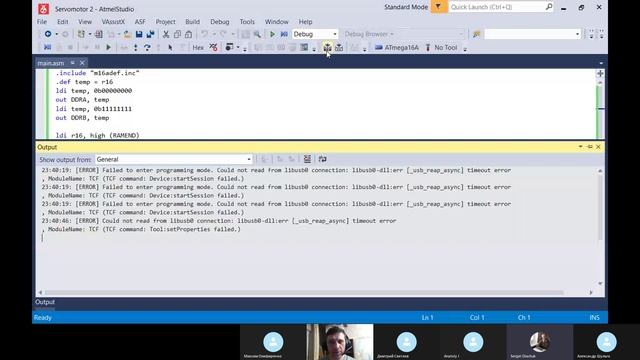
Task: Click the editor split plus icon
Action: click(x=600, y=74)
